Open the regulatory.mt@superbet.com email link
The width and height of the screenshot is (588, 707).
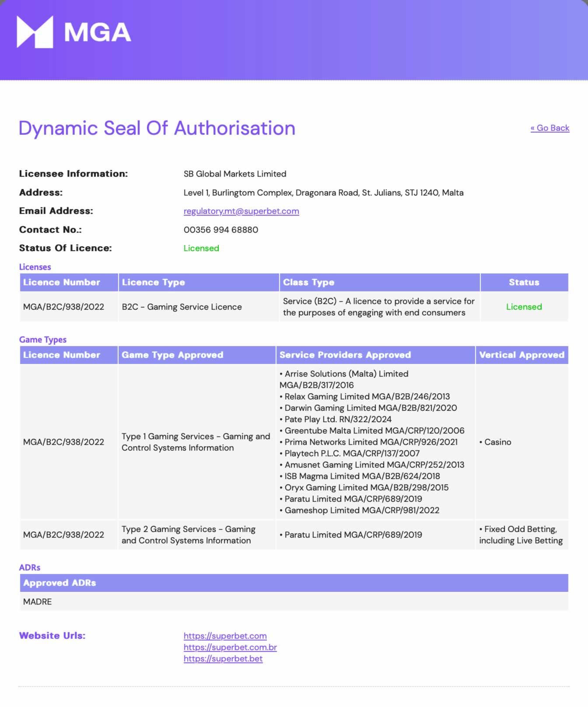pos(241,211)
